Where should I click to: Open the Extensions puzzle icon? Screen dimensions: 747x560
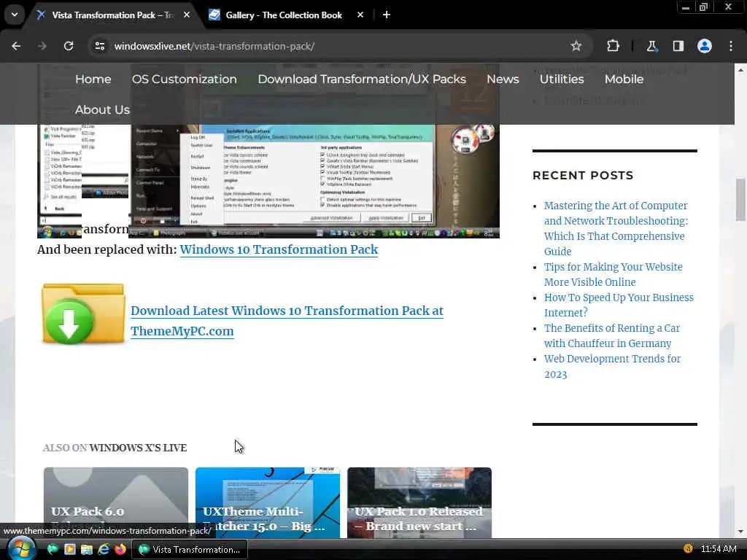(613, 46)
